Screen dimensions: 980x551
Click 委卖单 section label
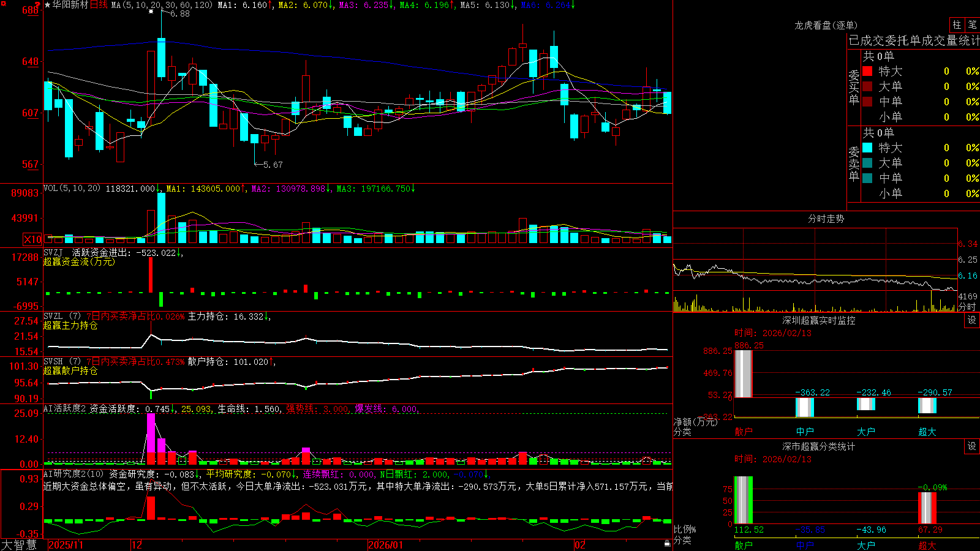[854, 163]
